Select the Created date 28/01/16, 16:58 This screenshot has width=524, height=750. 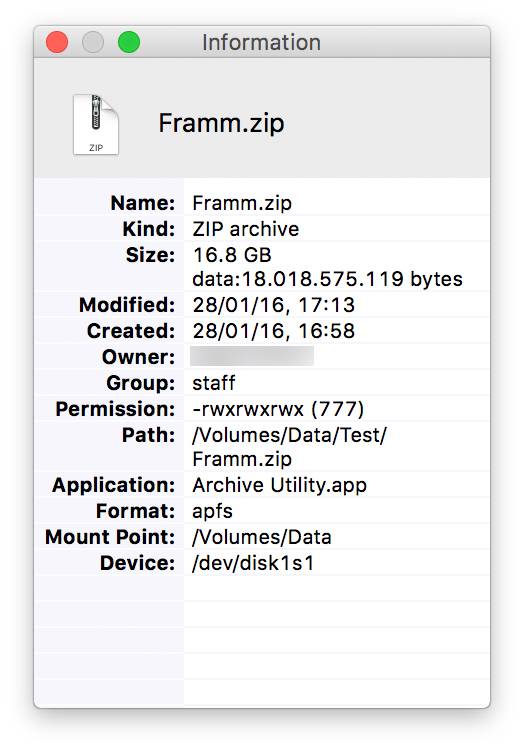(273, 331)
